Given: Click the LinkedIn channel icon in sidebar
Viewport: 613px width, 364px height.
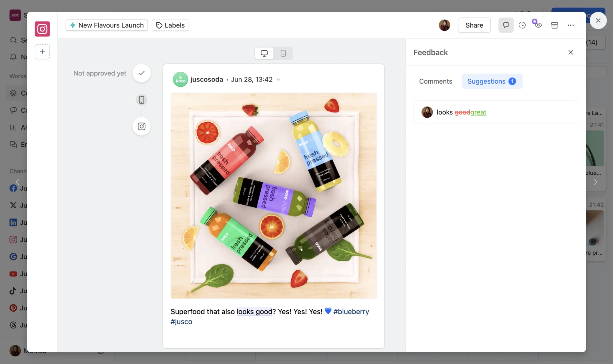Looking at the screenshot, I should tap(13, 222).
